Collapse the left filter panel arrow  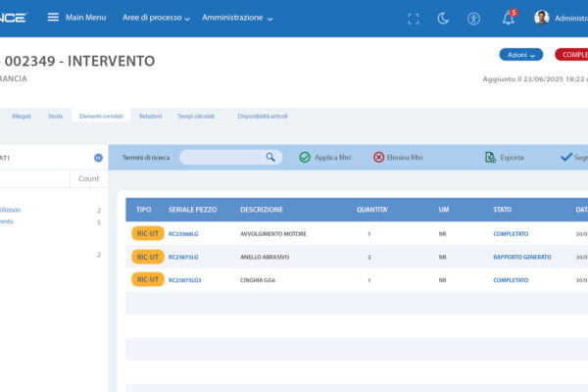point(98,158)
